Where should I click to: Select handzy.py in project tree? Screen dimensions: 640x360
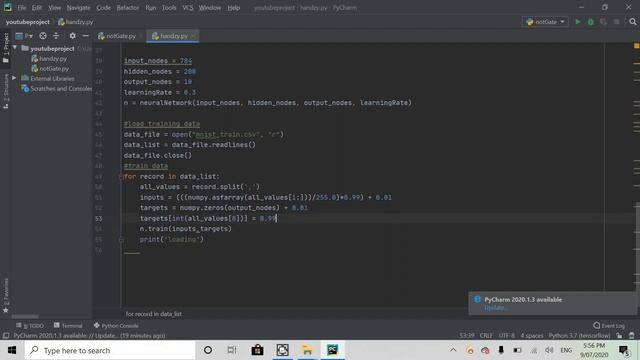pyautogui.click(x=49, y=59)
